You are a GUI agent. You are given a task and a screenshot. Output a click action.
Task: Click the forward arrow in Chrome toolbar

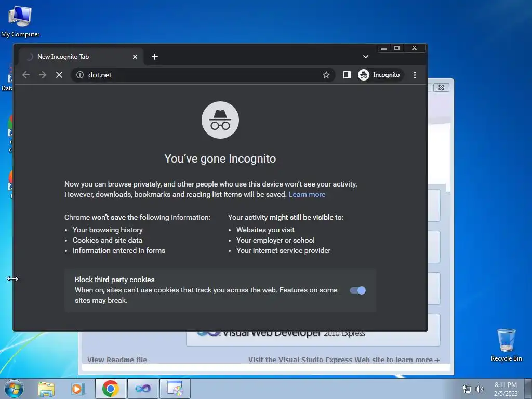point(43,75)
